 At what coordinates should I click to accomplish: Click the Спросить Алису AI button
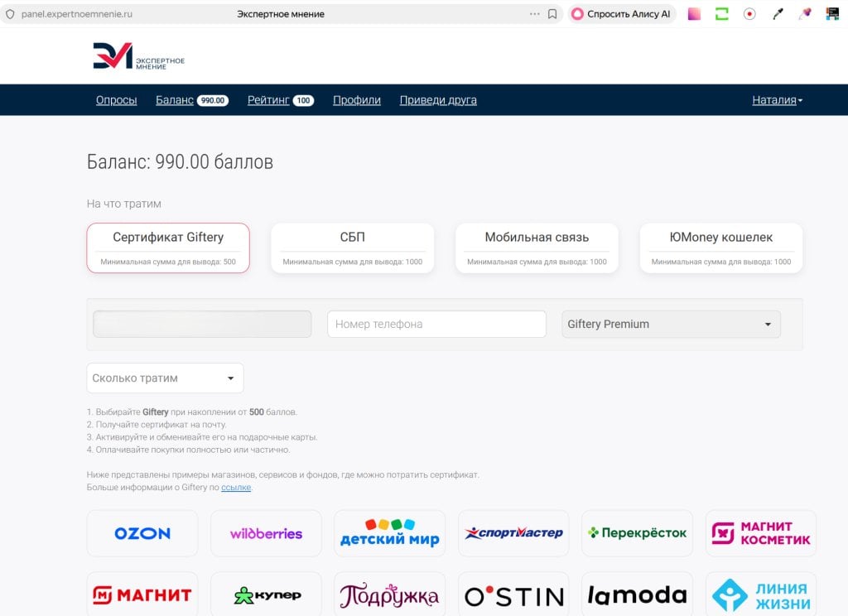tap(622, 14)
